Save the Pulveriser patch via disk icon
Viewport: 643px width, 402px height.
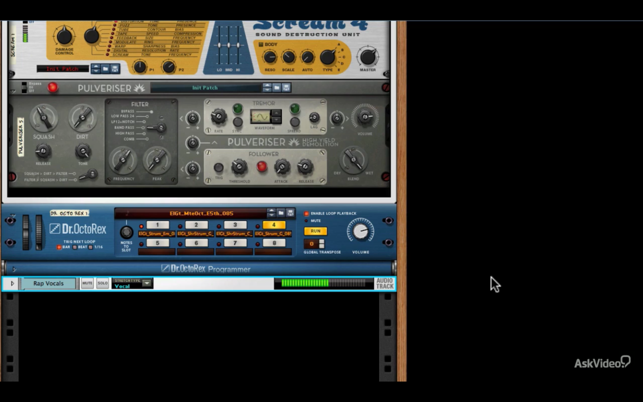coord(286,87)
